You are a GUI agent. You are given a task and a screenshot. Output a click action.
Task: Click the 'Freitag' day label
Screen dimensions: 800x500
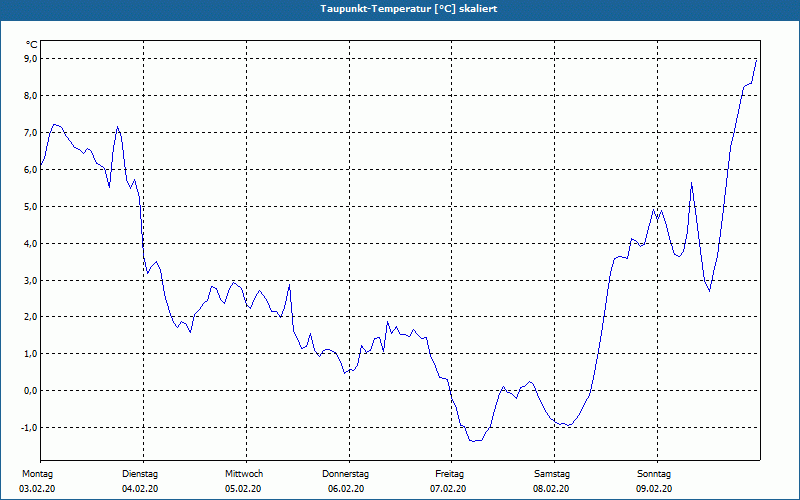(449, 474)
